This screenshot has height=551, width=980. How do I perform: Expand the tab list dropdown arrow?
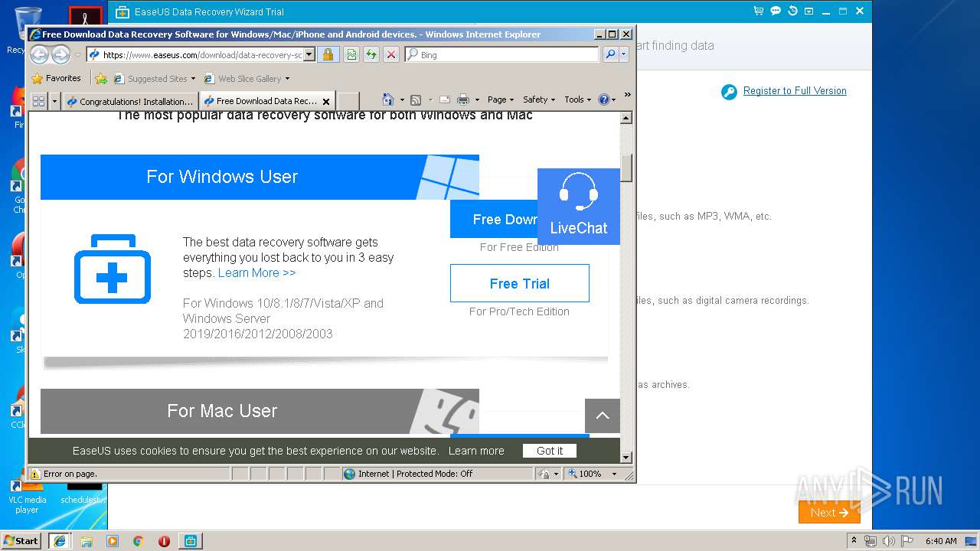tap(54, 101)
